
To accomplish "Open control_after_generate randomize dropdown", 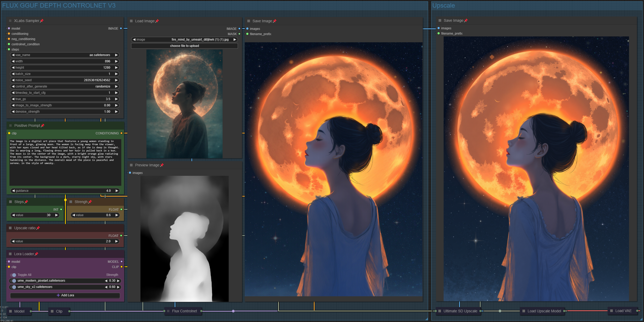I will 65,86.
